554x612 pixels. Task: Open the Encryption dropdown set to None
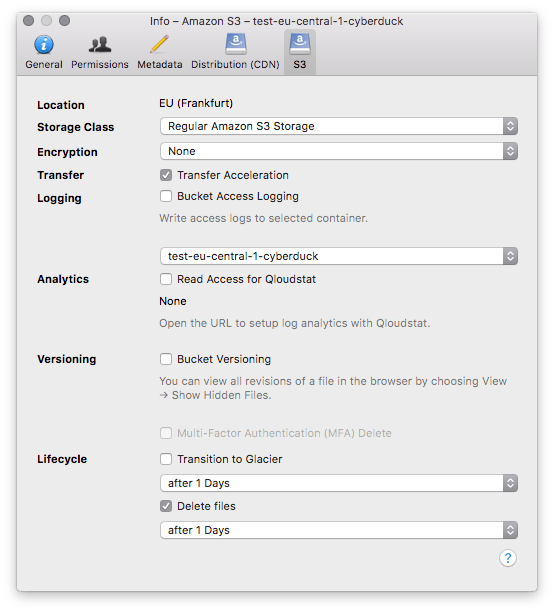coord(339,151)
